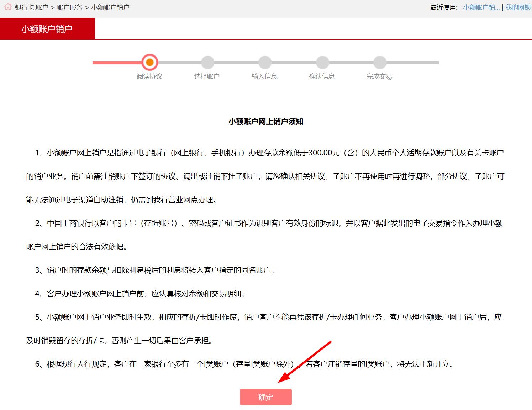Click the 最近使用: label

tap(444, 7)
